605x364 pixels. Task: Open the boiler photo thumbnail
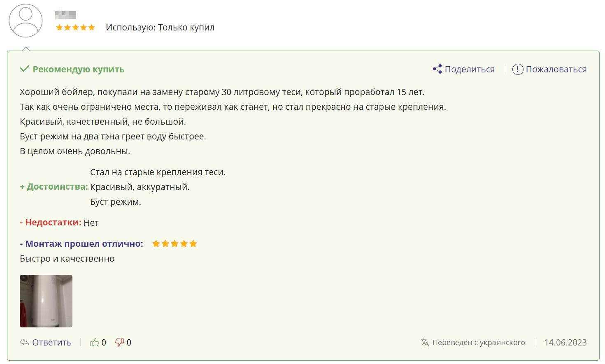point(46,301)
